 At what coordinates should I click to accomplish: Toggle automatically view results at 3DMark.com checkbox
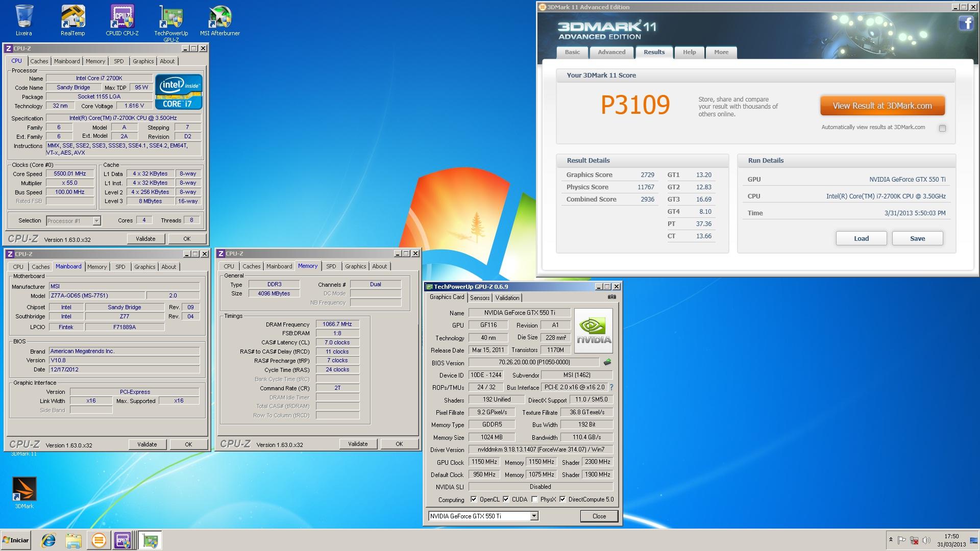[x=942, y=128]
